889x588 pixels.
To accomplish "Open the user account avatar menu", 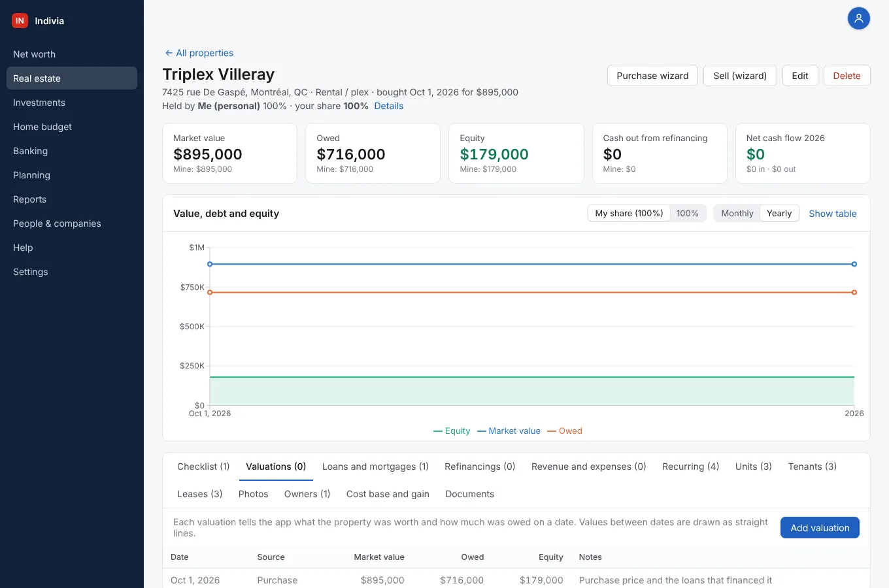I will 859,18.
